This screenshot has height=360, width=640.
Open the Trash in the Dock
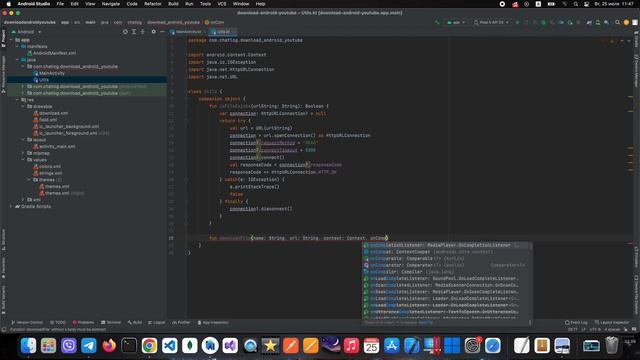click(x=611, y=346)
